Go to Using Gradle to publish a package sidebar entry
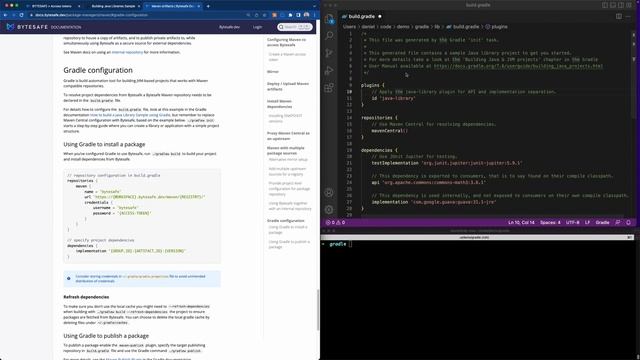The width and height of the screenshot is (640, 360). tap(289, 244)
